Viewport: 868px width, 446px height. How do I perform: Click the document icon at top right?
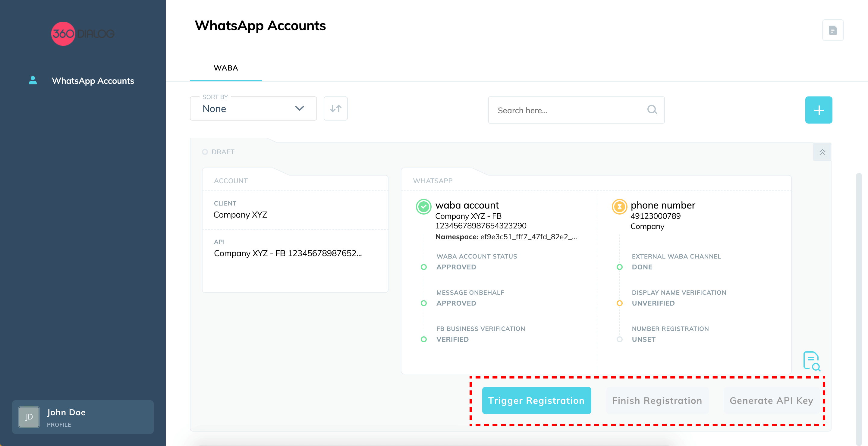[833, 30]
